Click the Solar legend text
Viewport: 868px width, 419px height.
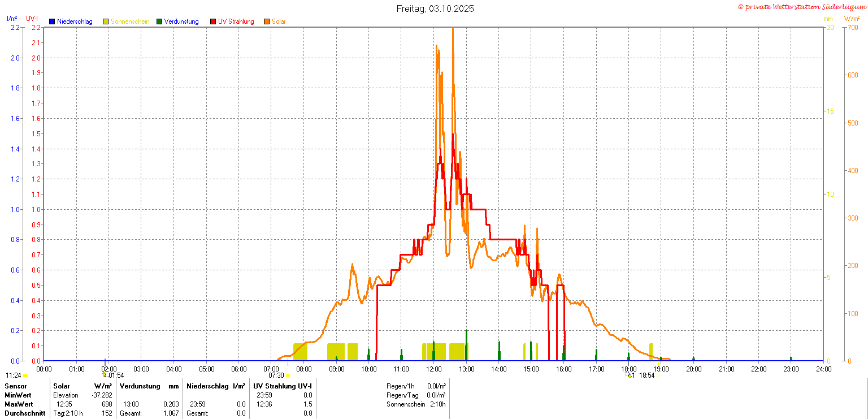(x=279, y=21)
